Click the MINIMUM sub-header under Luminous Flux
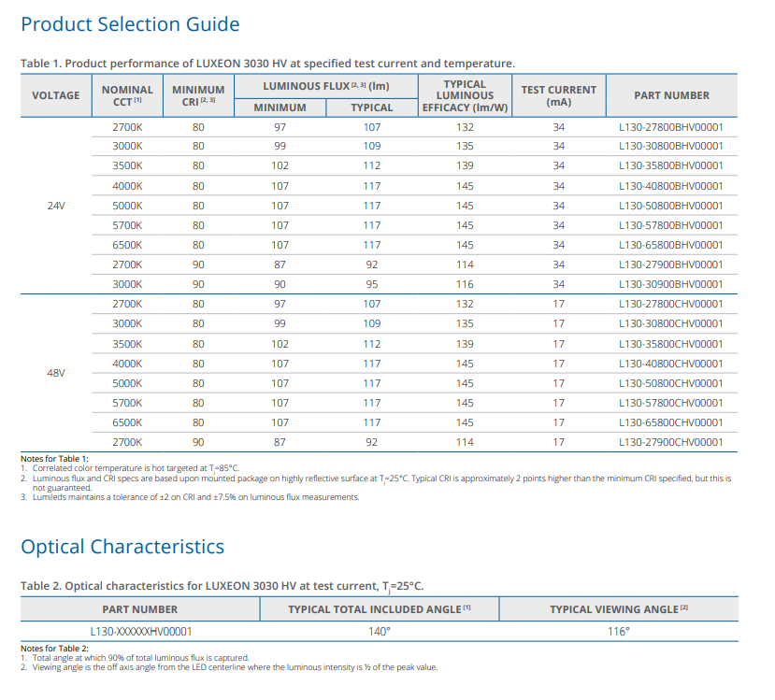 [x=280, y=107]
